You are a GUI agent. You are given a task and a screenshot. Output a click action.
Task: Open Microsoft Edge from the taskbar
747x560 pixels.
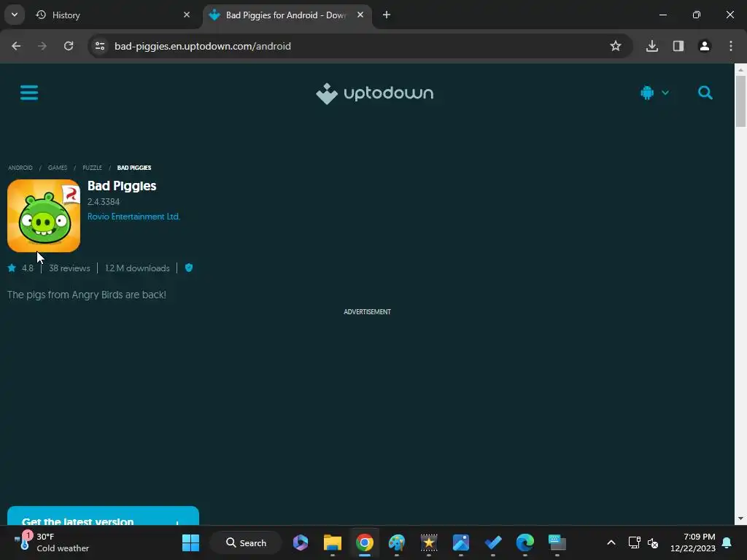click(525, 542)
